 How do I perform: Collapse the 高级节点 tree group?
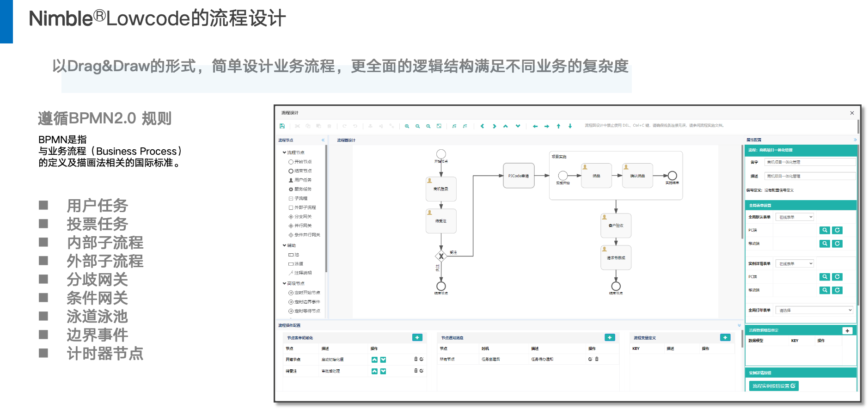tap(284, 283)
